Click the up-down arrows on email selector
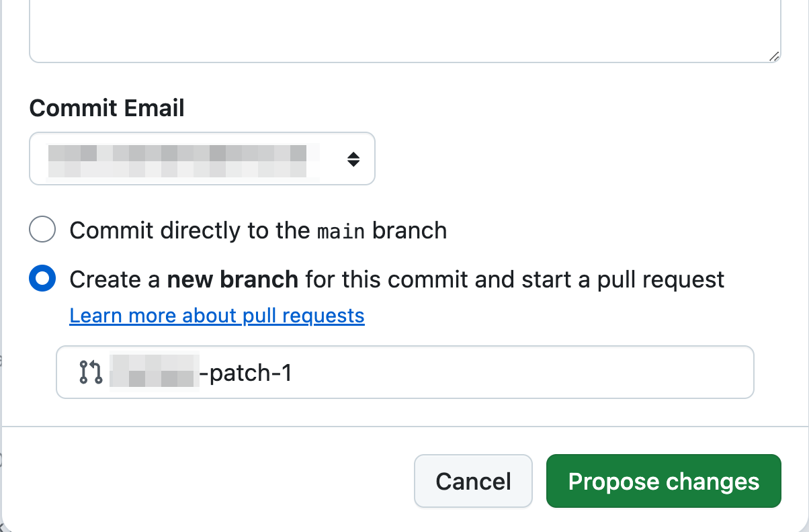The image size is (809, 532). click(353, 159)
